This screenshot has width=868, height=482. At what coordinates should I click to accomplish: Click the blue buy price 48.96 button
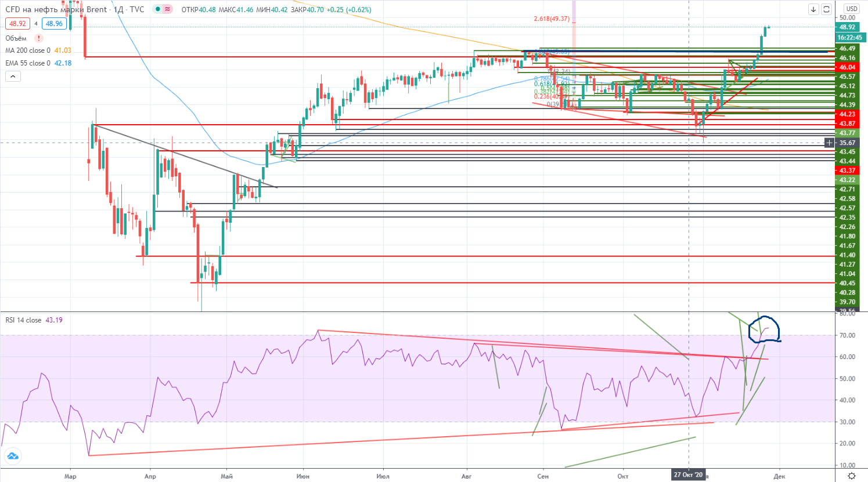pos(54,24)
